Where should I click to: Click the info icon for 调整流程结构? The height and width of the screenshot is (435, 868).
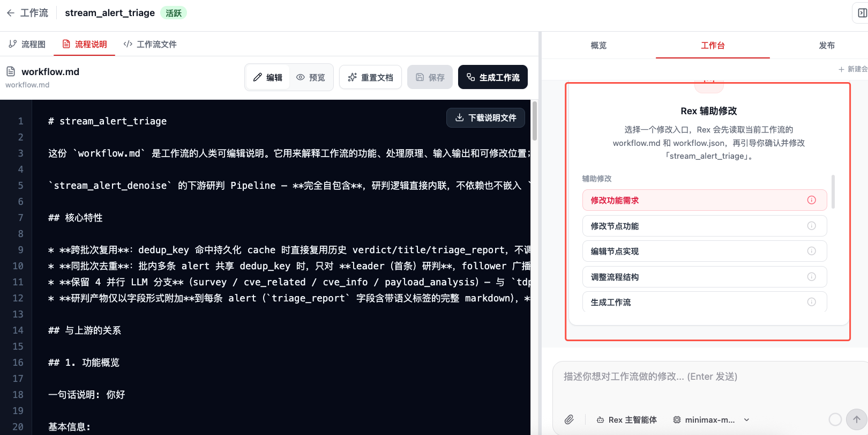[x=812, y=277]
